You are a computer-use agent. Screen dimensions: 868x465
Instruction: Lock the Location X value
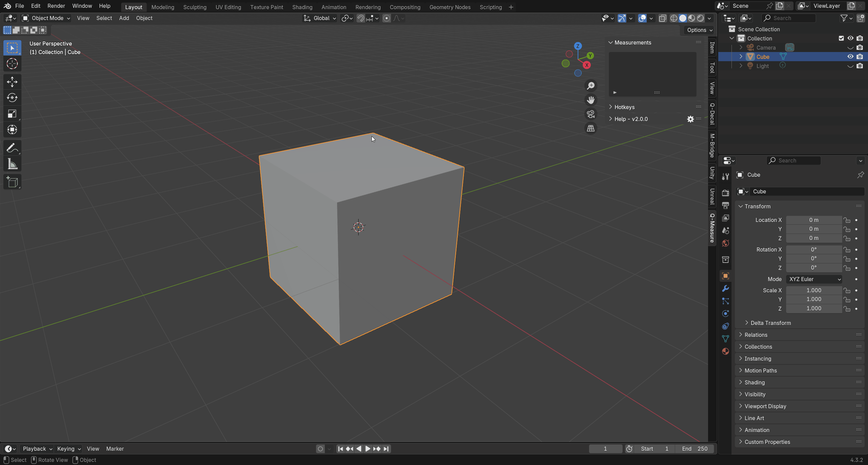(847, 220)
